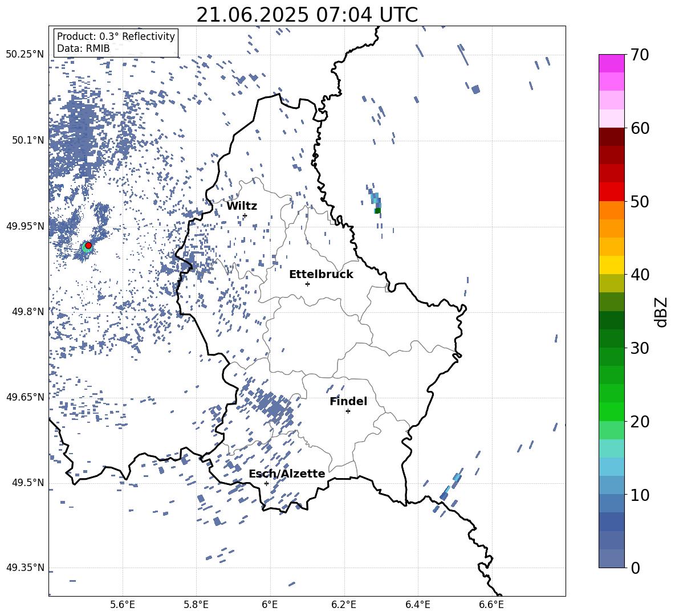Viewport: 675px width, 616px height.
Task: Click the 50 colorbar tick label
Action: 640,201
